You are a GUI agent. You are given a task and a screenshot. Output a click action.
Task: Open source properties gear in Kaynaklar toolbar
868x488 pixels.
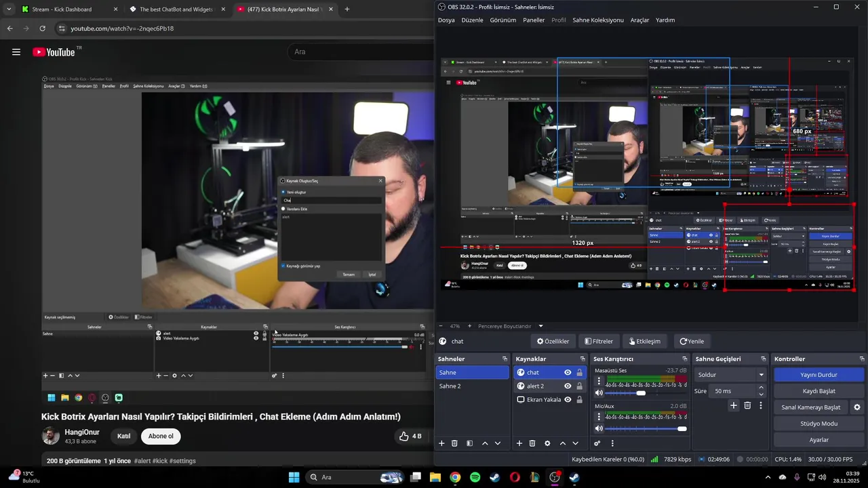coord(547,443)
